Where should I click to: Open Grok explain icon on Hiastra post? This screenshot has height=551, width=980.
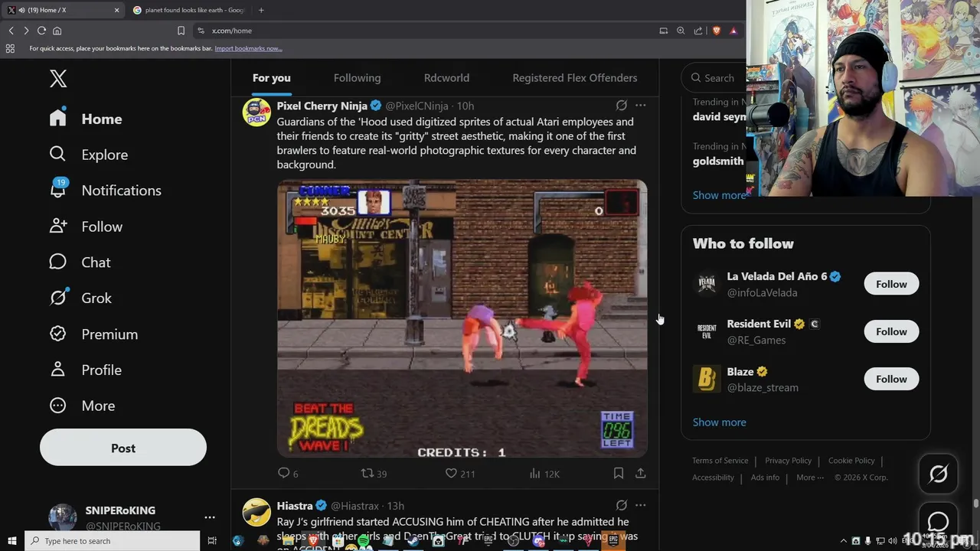click(622, 505)
